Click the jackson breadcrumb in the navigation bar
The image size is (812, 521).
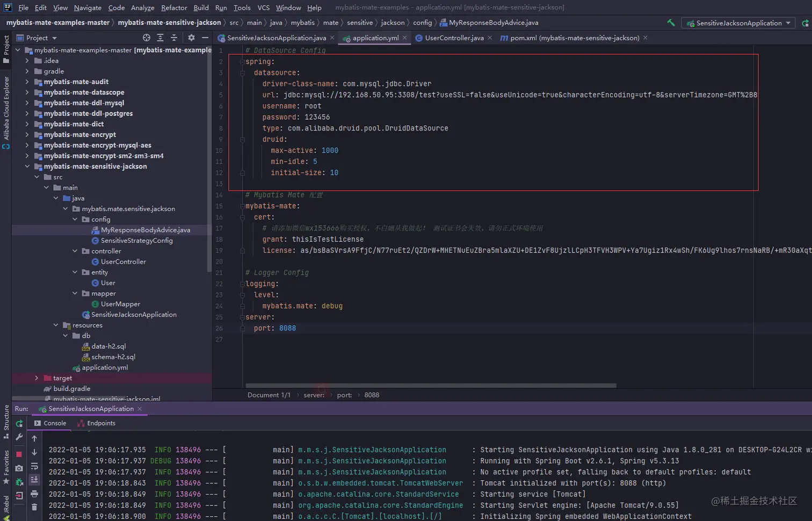point(393,23)
